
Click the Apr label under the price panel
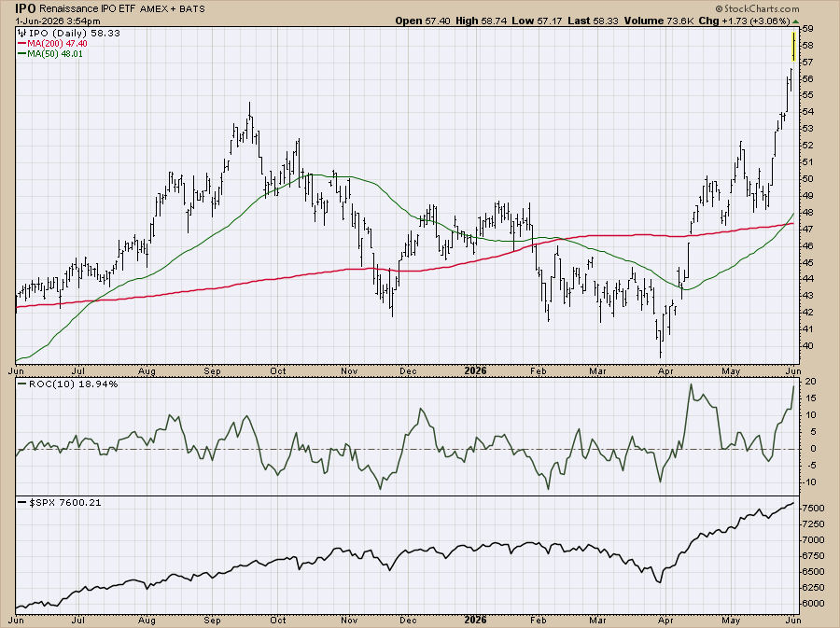pos(665,371)
